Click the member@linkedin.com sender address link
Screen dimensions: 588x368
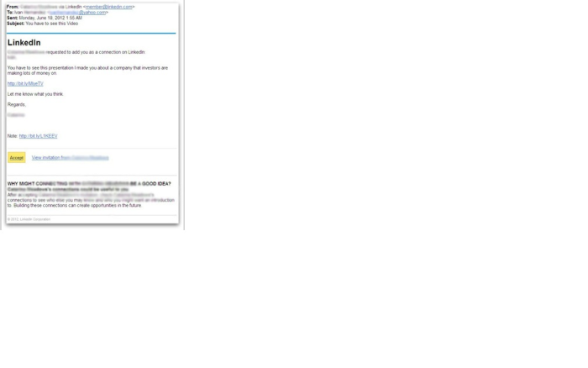pos(108,7)
